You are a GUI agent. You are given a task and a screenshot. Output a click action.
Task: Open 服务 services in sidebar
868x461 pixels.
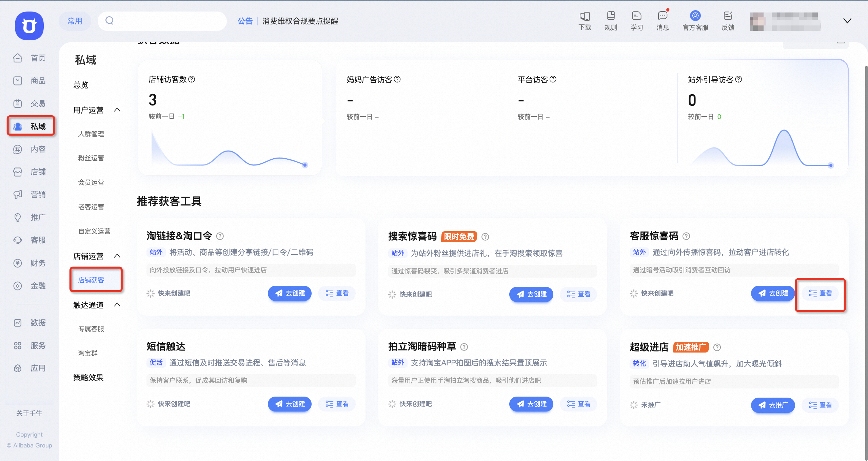[29, 345]
